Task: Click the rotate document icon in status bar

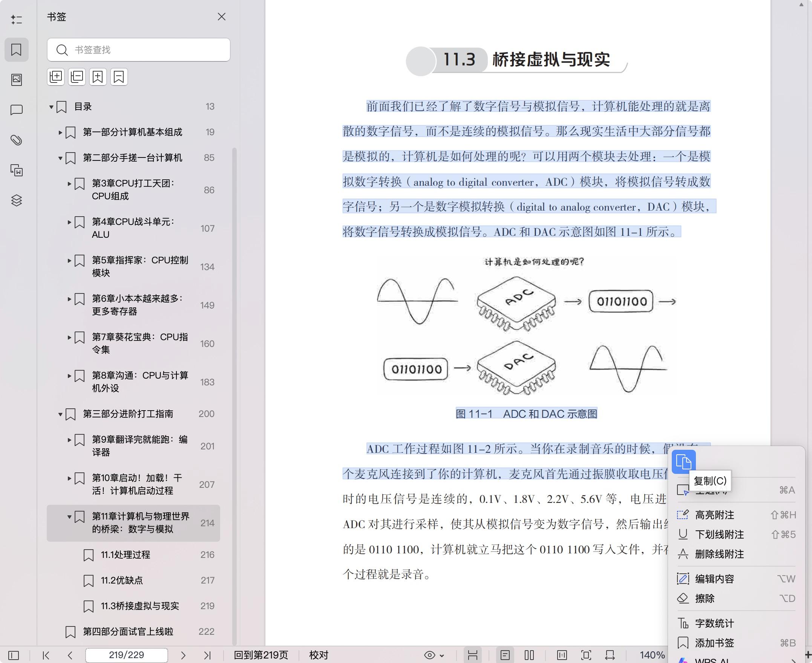Action: [610, 655]
